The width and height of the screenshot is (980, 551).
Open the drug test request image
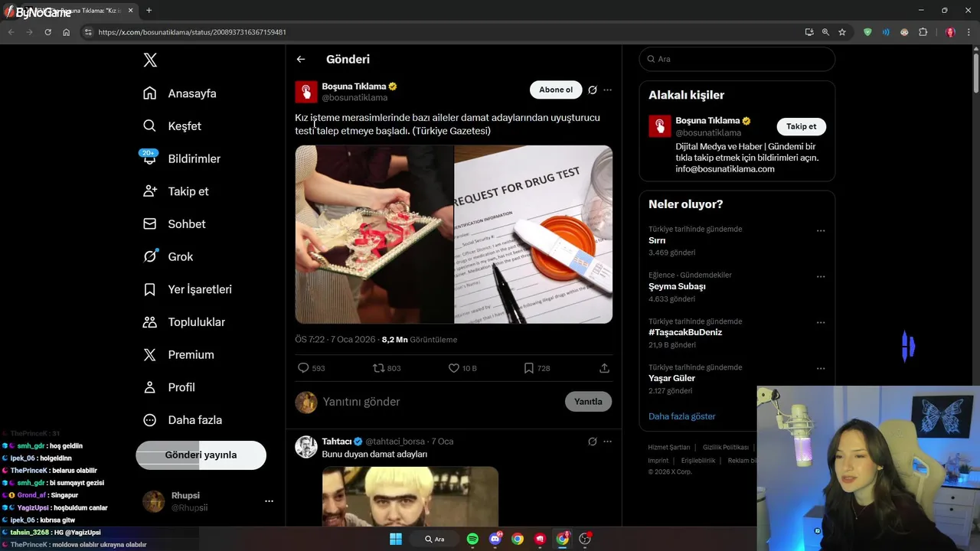point(533,234)
